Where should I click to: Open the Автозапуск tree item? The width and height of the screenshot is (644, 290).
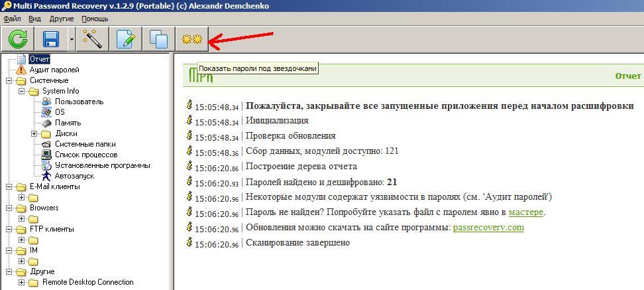(x=74, y=176)
